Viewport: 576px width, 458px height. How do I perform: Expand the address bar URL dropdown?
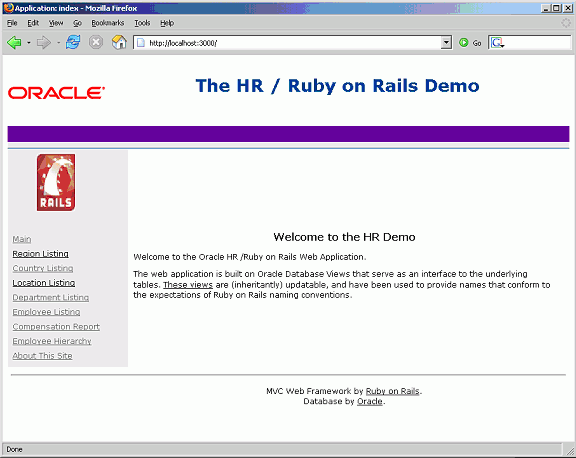(446, 43)
